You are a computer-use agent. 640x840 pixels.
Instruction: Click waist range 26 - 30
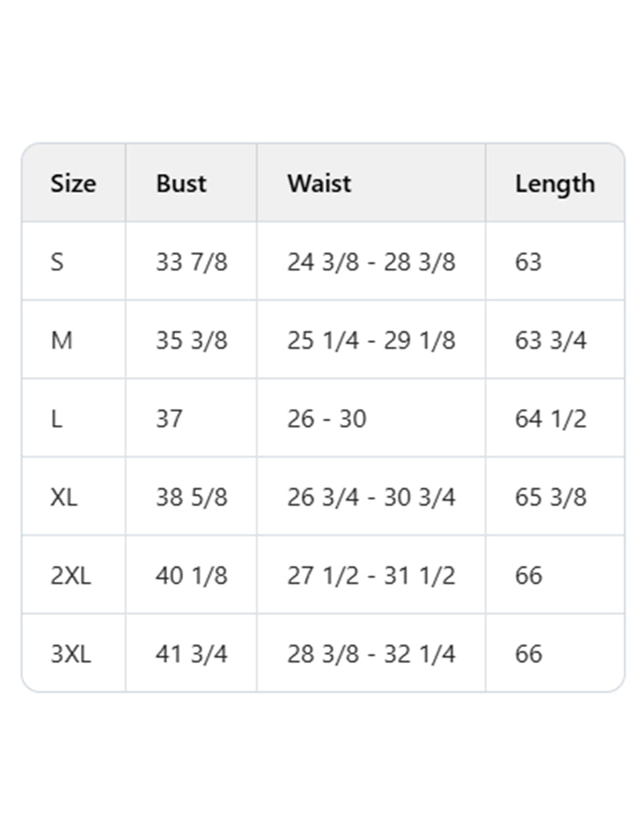click(326, 418)
